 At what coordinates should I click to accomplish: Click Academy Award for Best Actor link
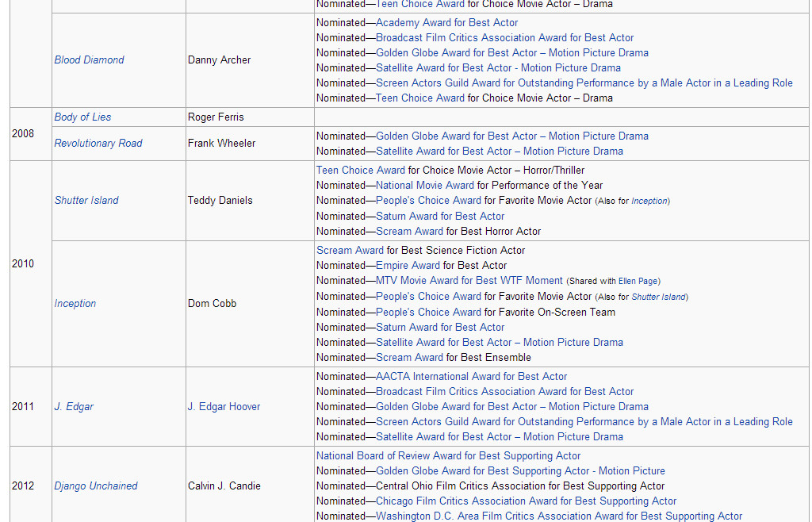coord(446,23)
